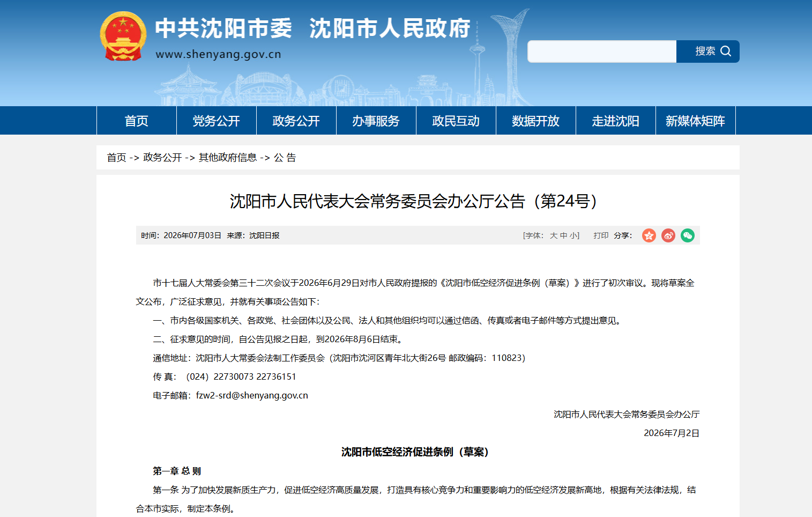
Task: Go to 政务公开 in breadcrumb
Action: tap(162, 158)
